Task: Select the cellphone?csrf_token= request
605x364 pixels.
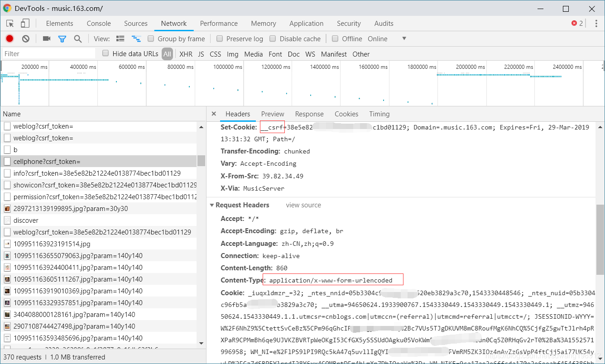Action: click(99, 162)
